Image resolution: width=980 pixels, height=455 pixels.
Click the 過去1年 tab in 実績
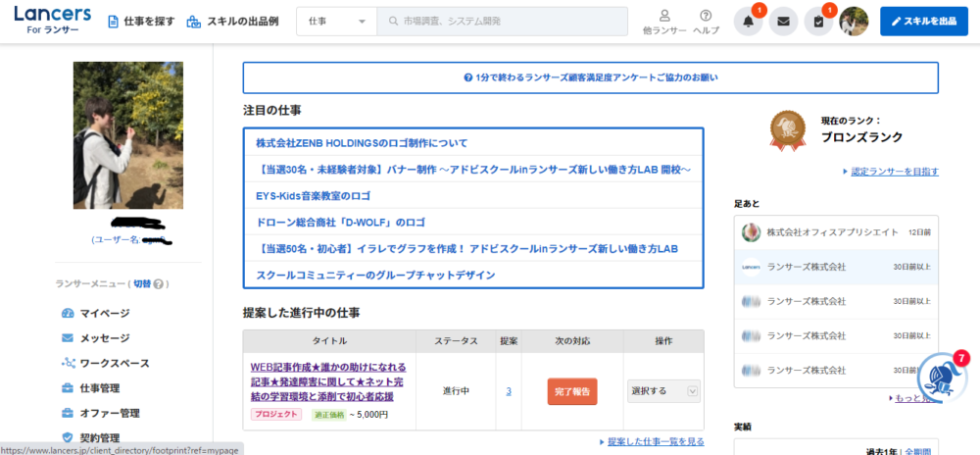[x=881, y=451]
